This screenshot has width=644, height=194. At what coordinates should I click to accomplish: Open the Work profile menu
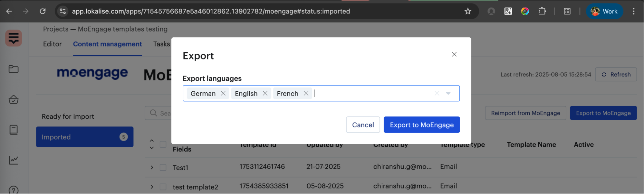(604, 11)
